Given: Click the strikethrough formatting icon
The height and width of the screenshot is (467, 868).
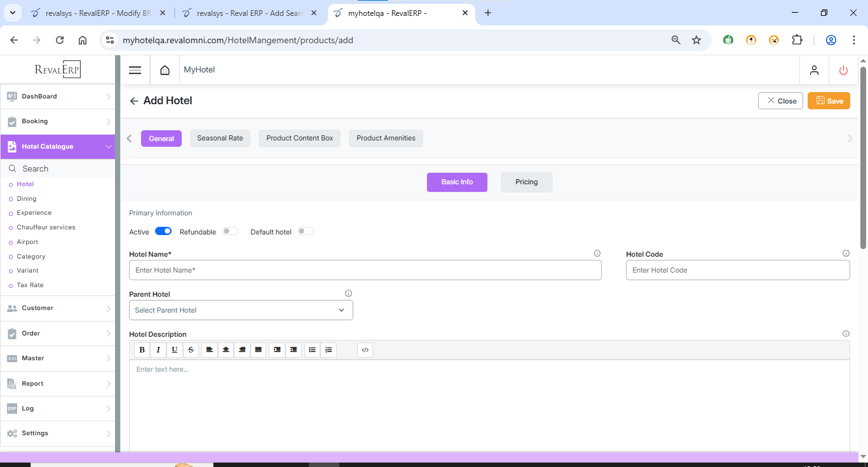Looking at the screenshot, I should (191, 350).
